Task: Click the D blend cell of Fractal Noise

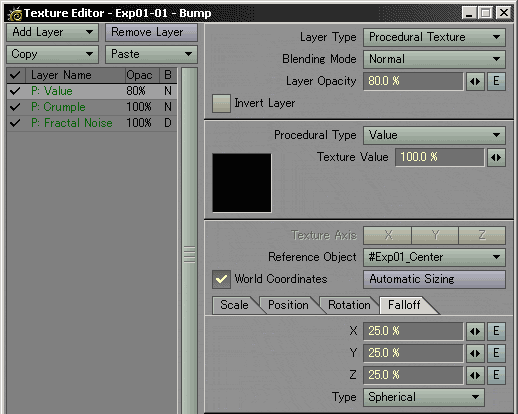Action: (x=168, y=123)
